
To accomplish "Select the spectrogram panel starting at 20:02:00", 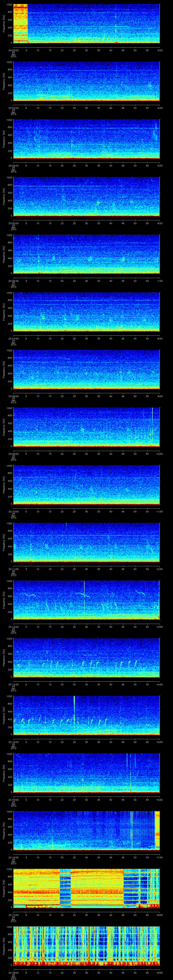I will (87, 24).
